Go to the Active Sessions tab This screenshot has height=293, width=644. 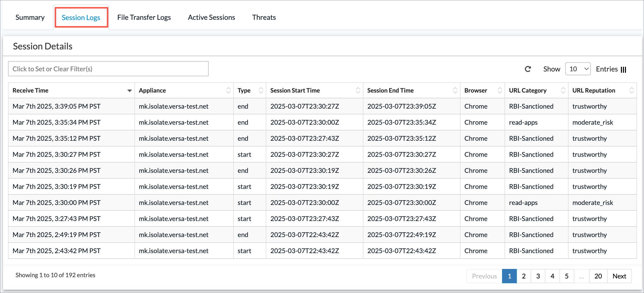pos(211,17)
